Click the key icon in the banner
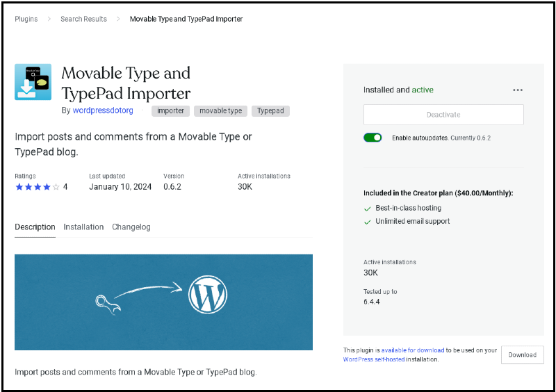Screen dimensions: 556x392 coord(108,305)
